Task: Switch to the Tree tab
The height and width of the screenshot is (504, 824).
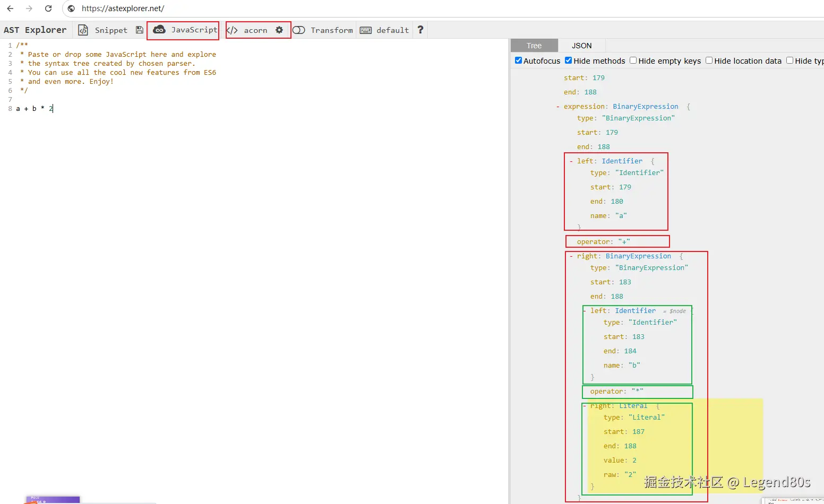Action: (534, 46)
